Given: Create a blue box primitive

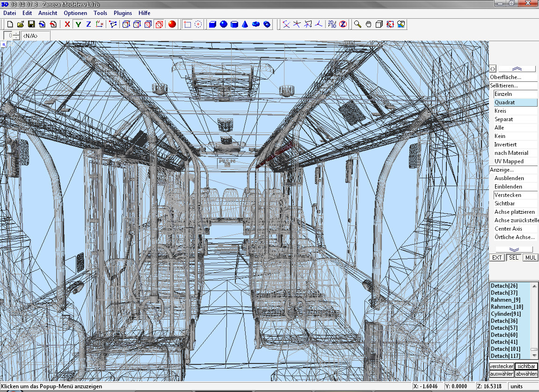Looking at the screenshot, I should (212, 24).
